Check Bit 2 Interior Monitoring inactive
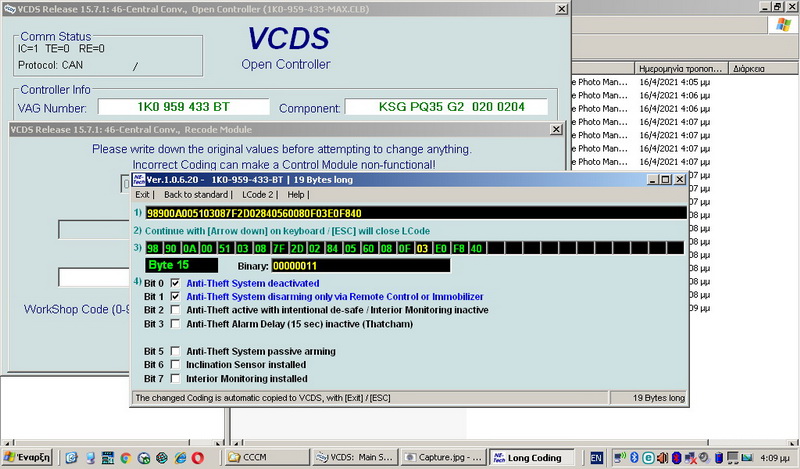This screenshot has width=800, height=469. pyautogui.click(x=175, y=310)
